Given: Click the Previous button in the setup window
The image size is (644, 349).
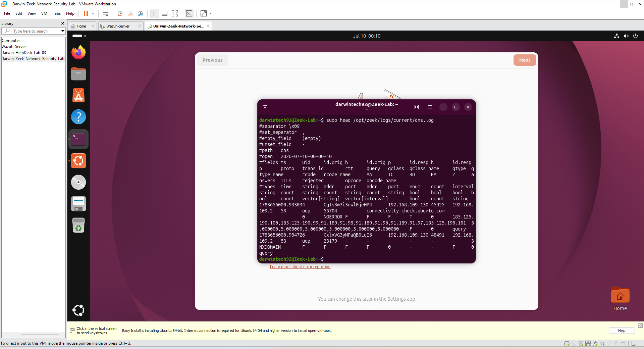Looking at the screenshot, I should click(212, 60).
